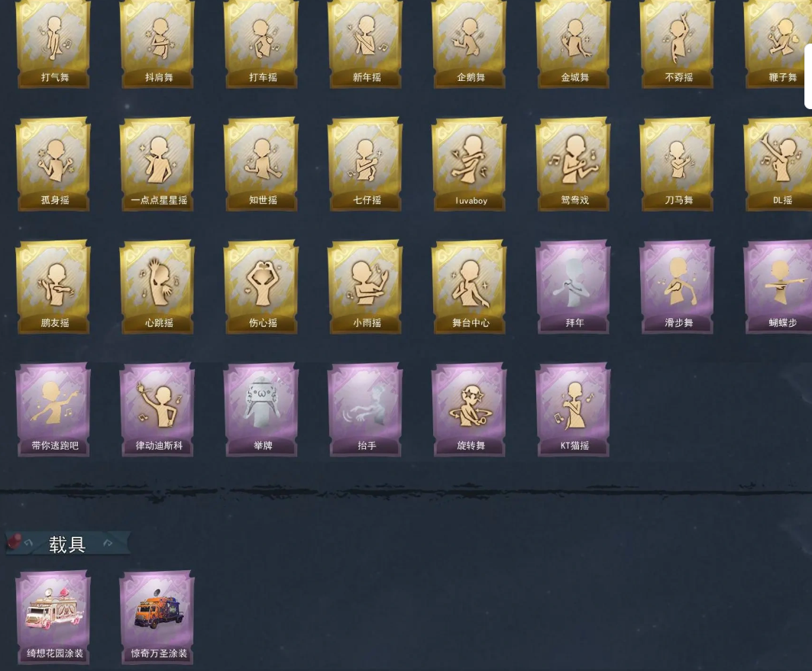Choose the 带你逃跑吧 purple emote
812x671 pixels.
[x=54, y=409]
